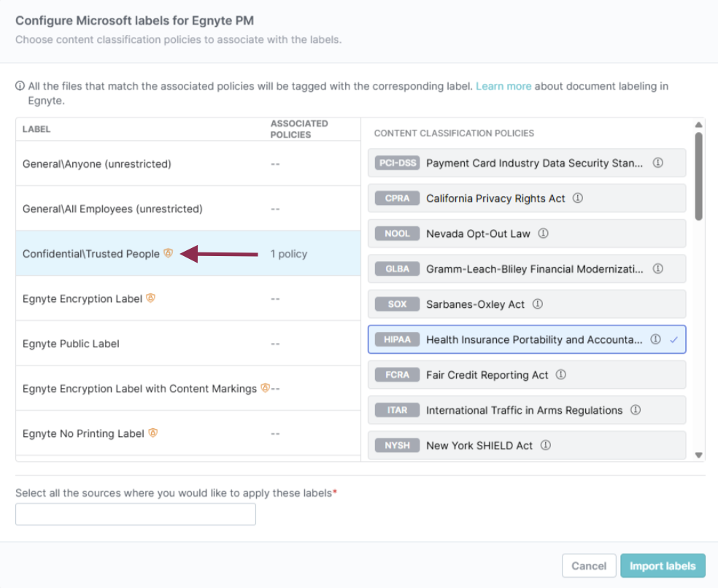This screenshot has width=718, height=588.
Task: Show info for Sarbanes-Oxley Act
Action: [x=538, y=304]
